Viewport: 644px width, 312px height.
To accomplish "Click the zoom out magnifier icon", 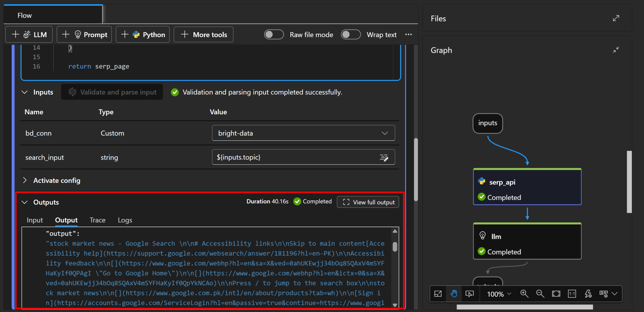I will coord(540,294).
